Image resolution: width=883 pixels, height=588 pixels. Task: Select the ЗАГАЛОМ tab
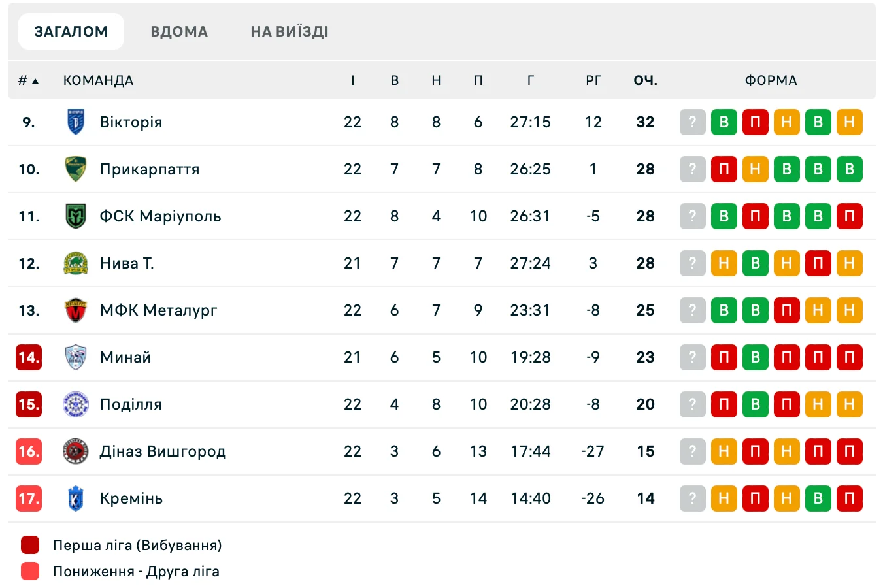(x=71, y=31)
